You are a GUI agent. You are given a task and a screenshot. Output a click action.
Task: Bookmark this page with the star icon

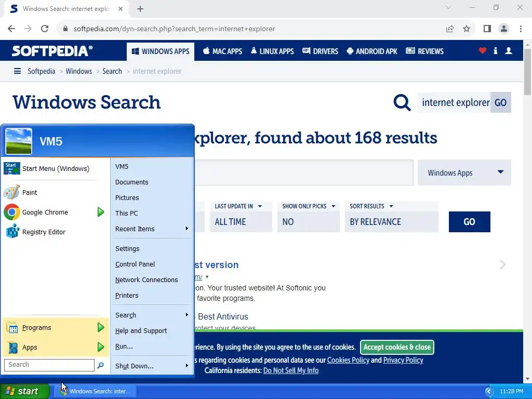point(467,29)
